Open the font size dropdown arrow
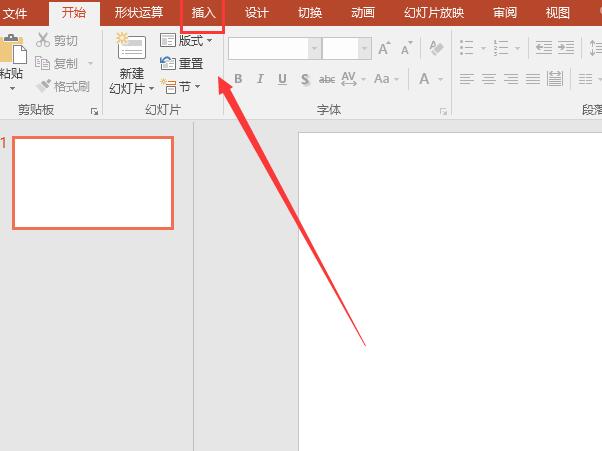Image resolution: width=602 pixels, height=451 pixels. click(x=364, y=48)
